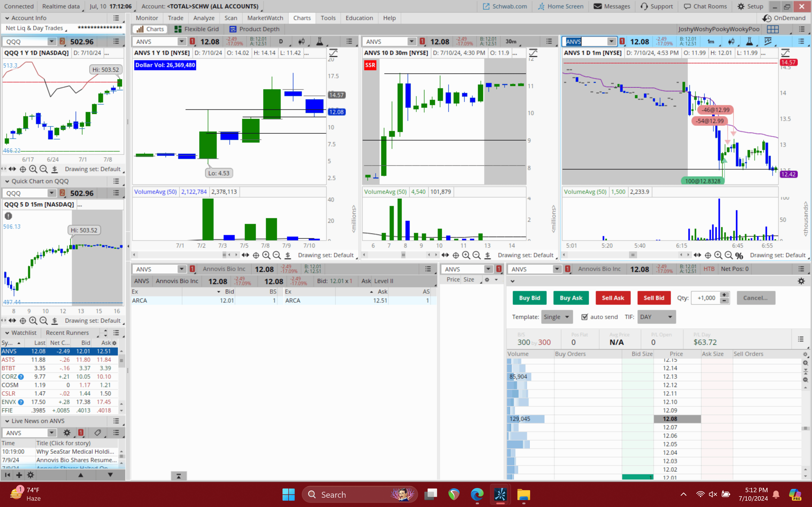
Task: Open chart style icon on daily ANVS chart
Action: [x=301, y=41]
